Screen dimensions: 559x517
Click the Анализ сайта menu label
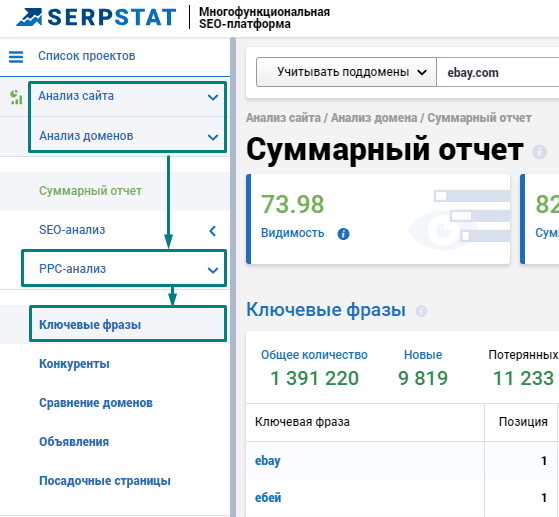click(x=76, y=96)
